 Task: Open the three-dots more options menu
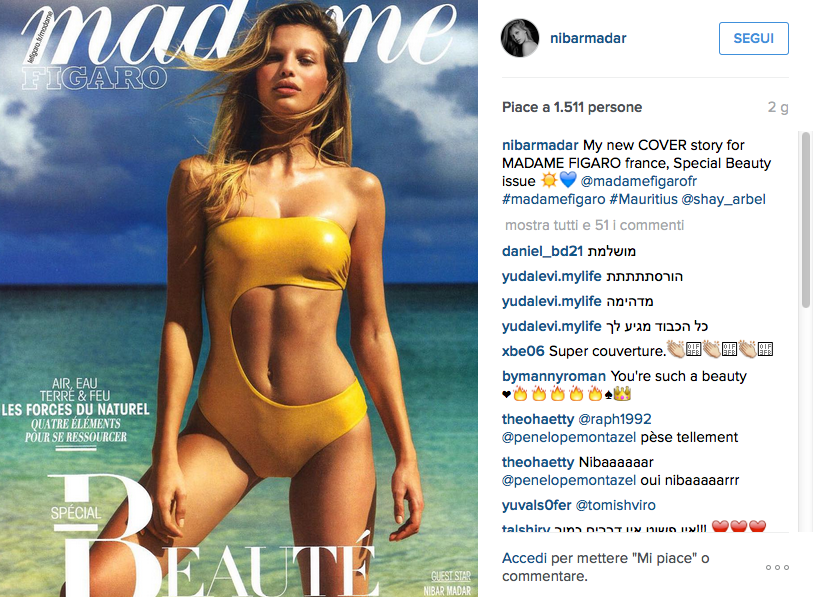777,567
